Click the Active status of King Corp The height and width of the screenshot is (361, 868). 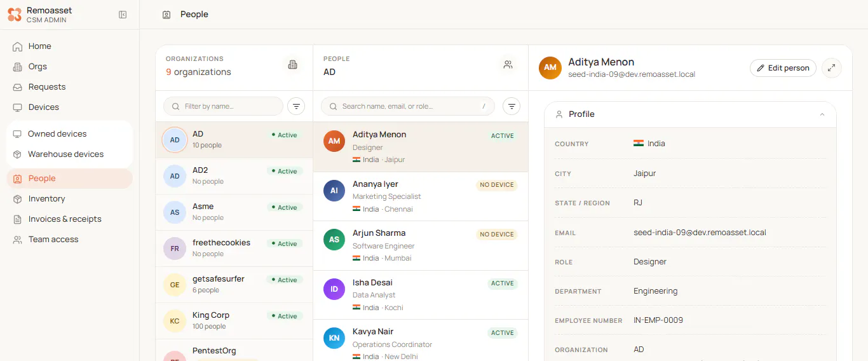point(285,316)
